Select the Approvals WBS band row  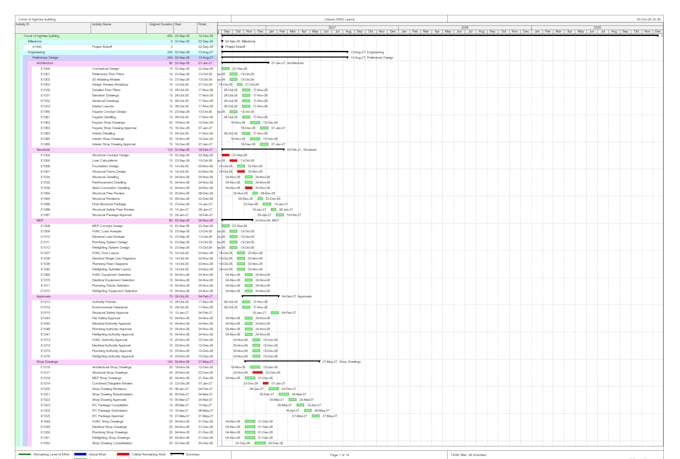tap(124, 296)
